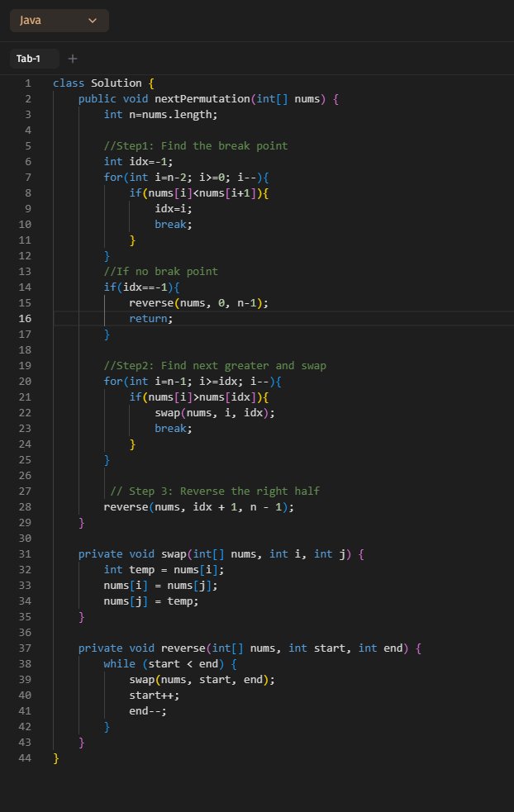Screen dimensions: 514x812
Task: Click 'if(nums[i]<nums[i+1]){' condition
Action: (x=199, y=192)
